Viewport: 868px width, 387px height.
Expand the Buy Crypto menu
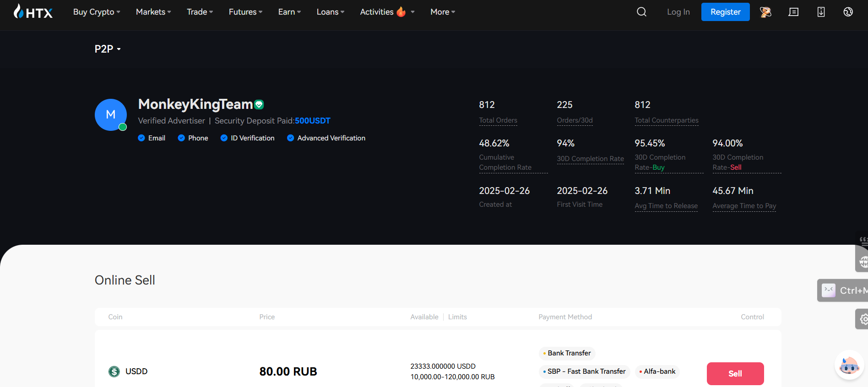[x=97, y=12]
